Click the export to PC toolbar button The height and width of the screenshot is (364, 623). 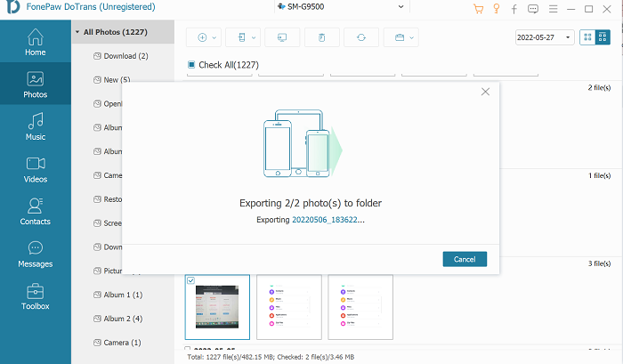[x=282, y=37]
